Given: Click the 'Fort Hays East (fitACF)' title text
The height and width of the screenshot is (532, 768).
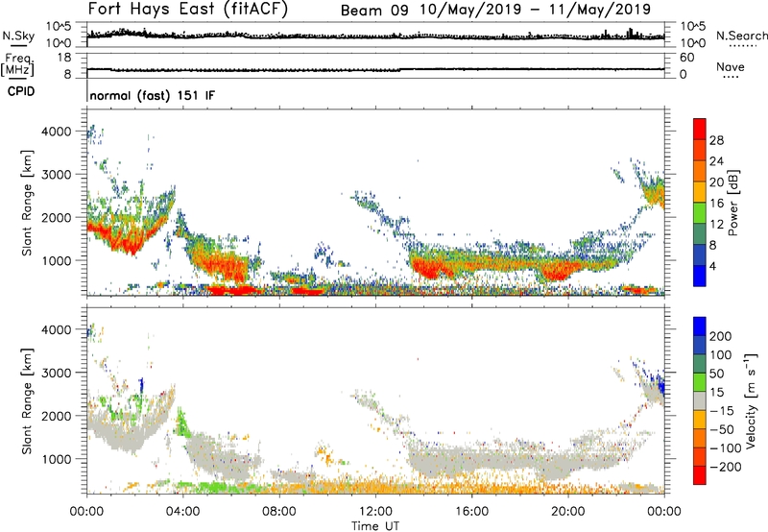Looking at the screenshot, I should (x=188, y=9).
